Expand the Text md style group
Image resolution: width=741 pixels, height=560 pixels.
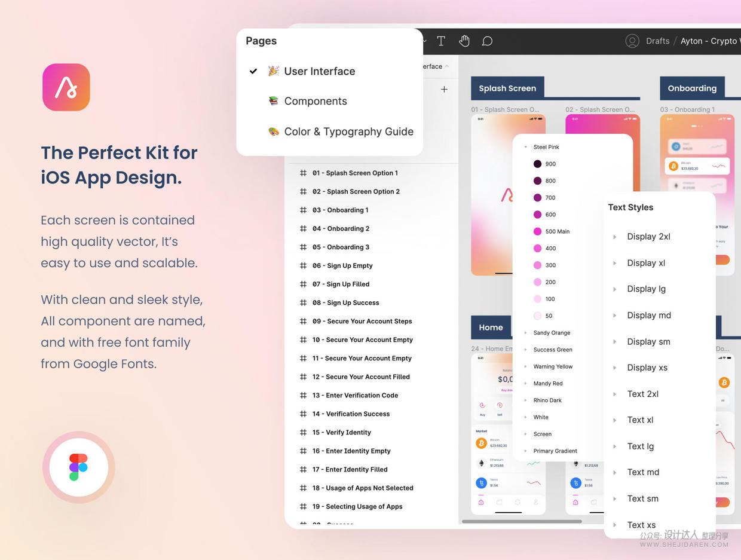[x=614, y=472]
